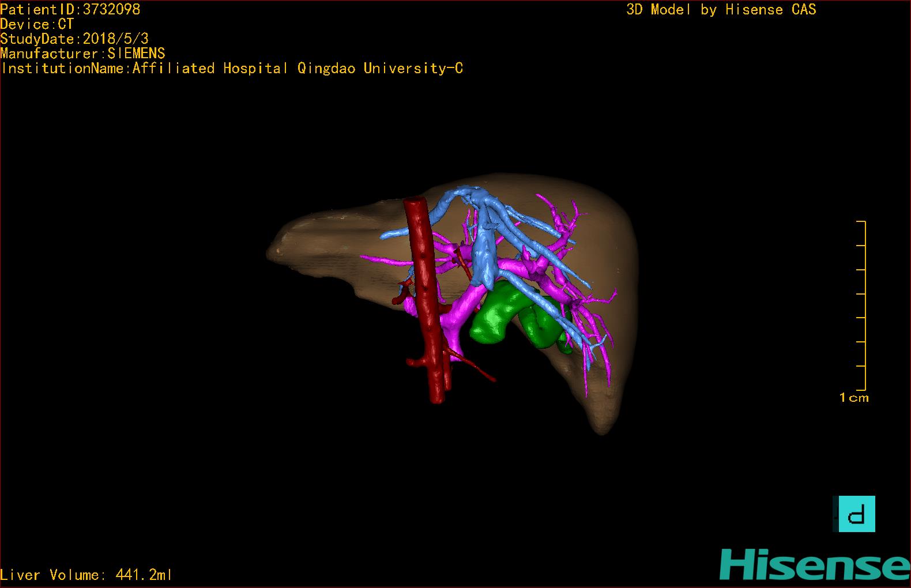Click the cyan orientation cube icon

tap(856, 514)
